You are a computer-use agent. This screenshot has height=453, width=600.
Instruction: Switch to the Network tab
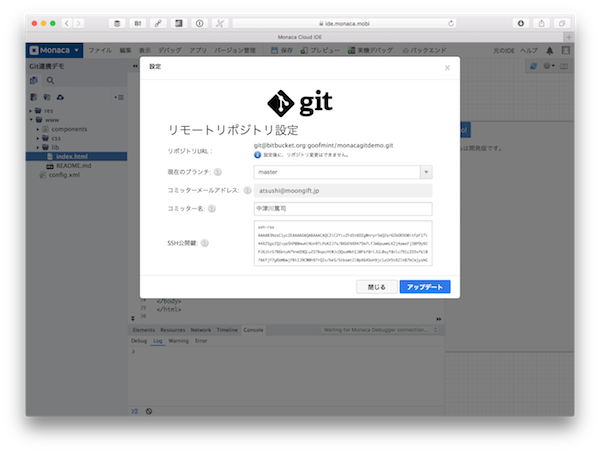[x=201, y=330]
